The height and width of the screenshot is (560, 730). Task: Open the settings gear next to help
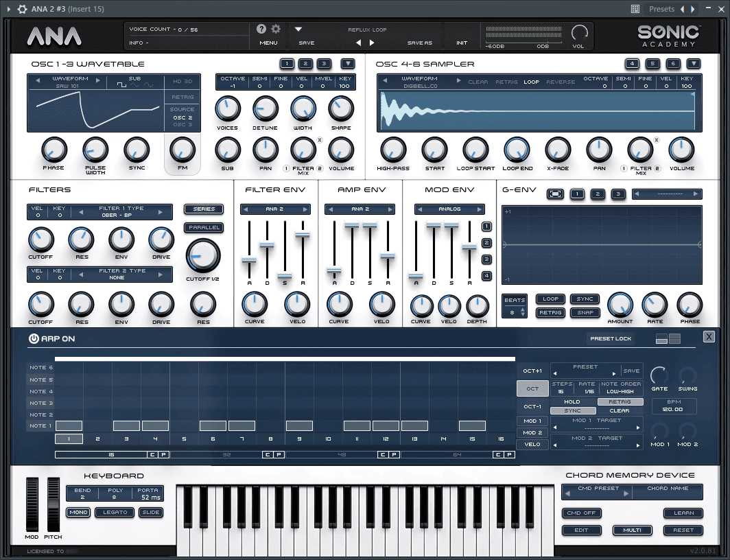[x=276, y=29]
